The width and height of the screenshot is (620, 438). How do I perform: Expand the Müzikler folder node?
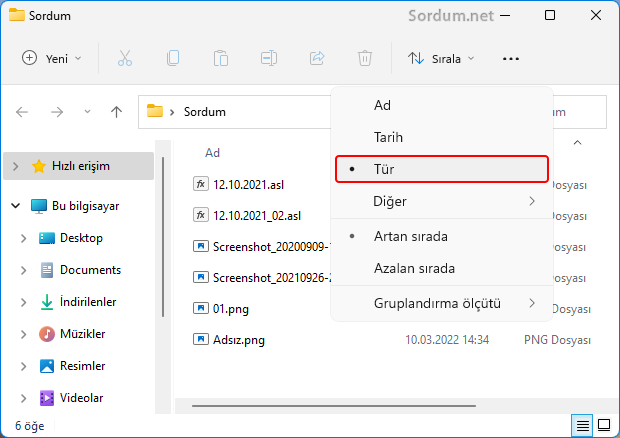(23, 334)
